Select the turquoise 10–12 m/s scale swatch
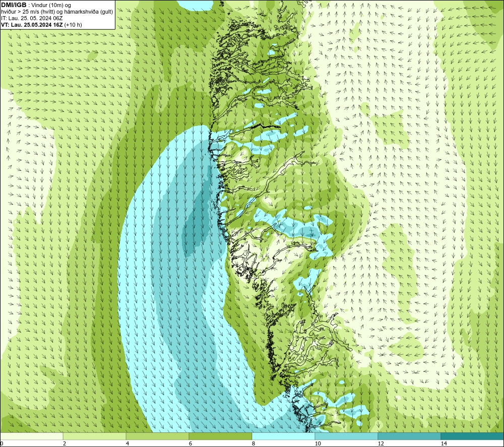This screenshot has height=447, width=504. pos(347,436)
